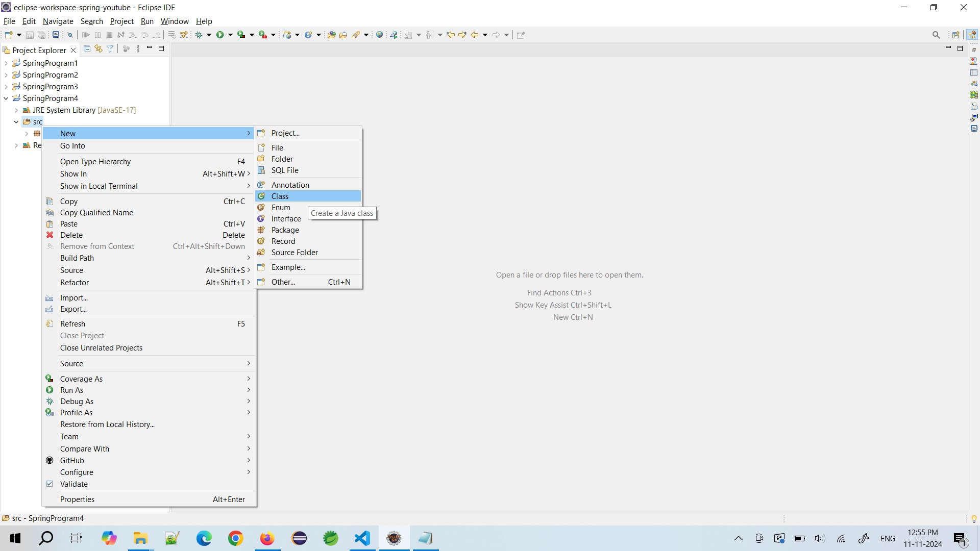980x551 pixels.
Task: Select Package in the New submenu
Action: coord(308,230)
